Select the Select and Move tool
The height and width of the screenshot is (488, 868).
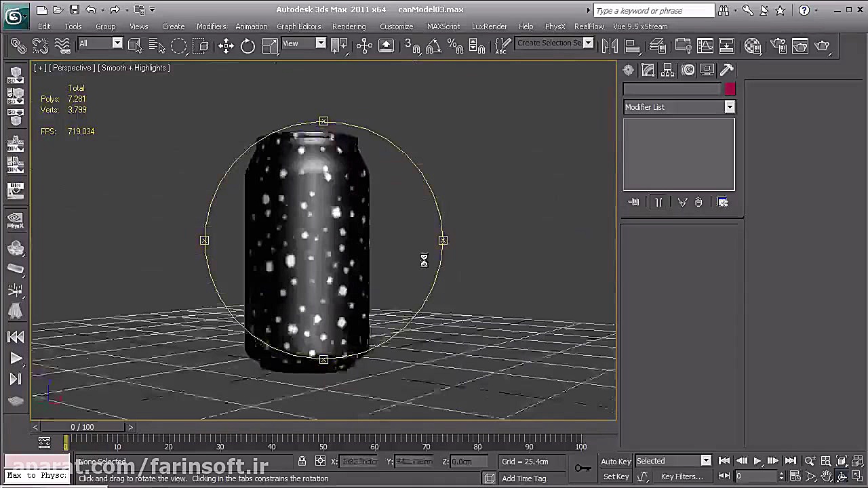226,46
